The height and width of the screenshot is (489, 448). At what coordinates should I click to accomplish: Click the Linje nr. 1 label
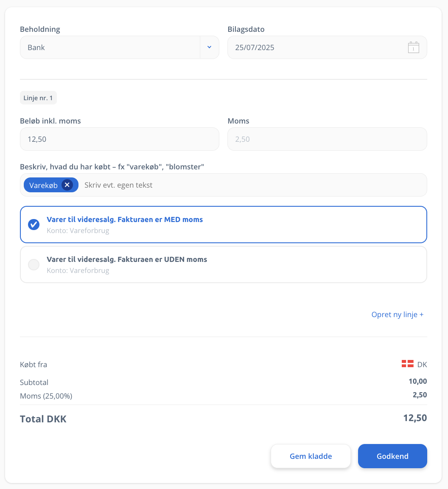38,98
